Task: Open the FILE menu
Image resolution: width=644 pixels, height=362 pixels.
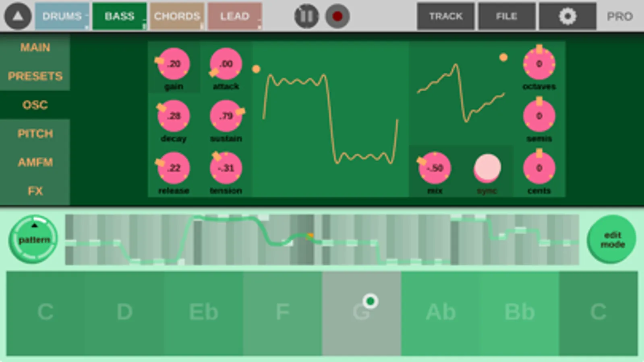Action: [x=507, y=16]
